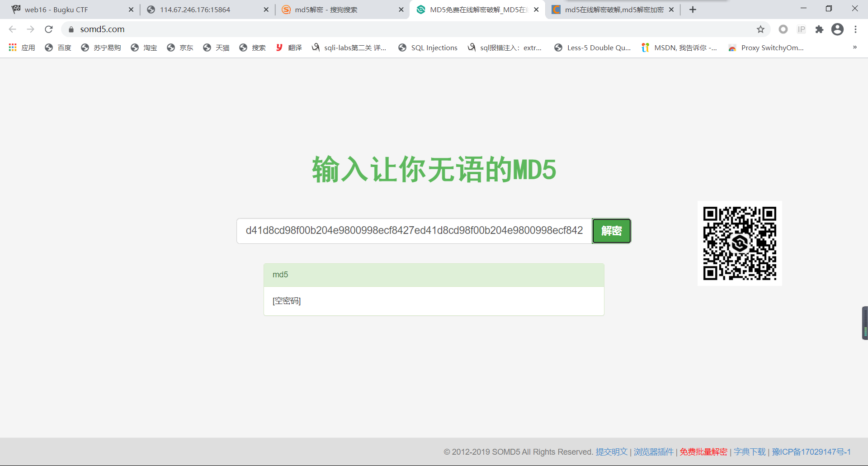Click the back navigation arrow
The height and width of the screenshot is (466, 868).
(13, 29)
